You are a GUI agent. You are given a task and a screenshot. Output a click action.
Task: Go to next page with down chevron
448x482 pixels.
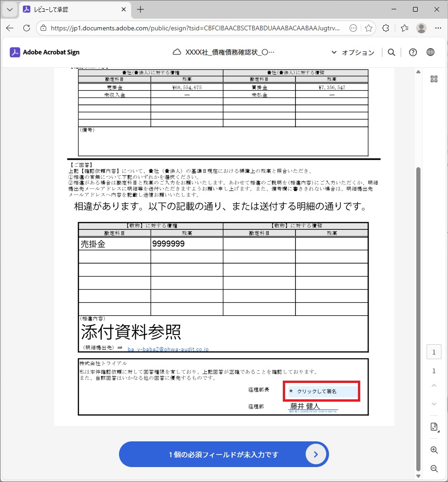coord(434,404)
